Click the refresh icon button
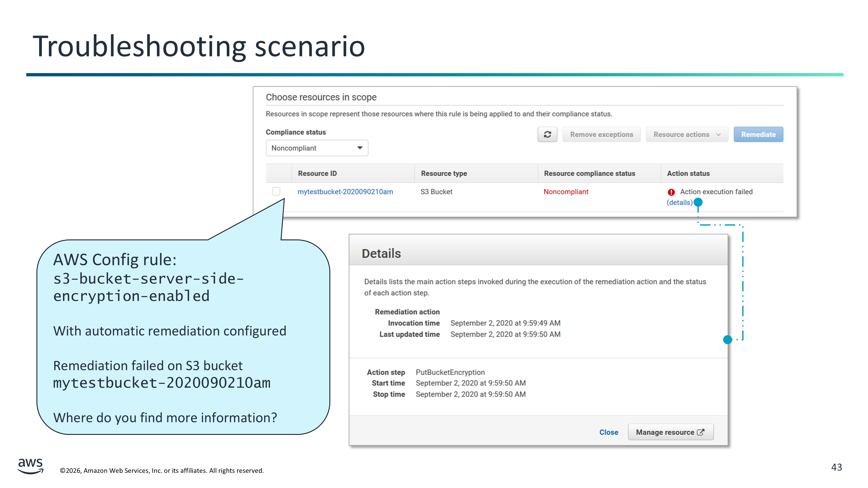 pos(547,134)
